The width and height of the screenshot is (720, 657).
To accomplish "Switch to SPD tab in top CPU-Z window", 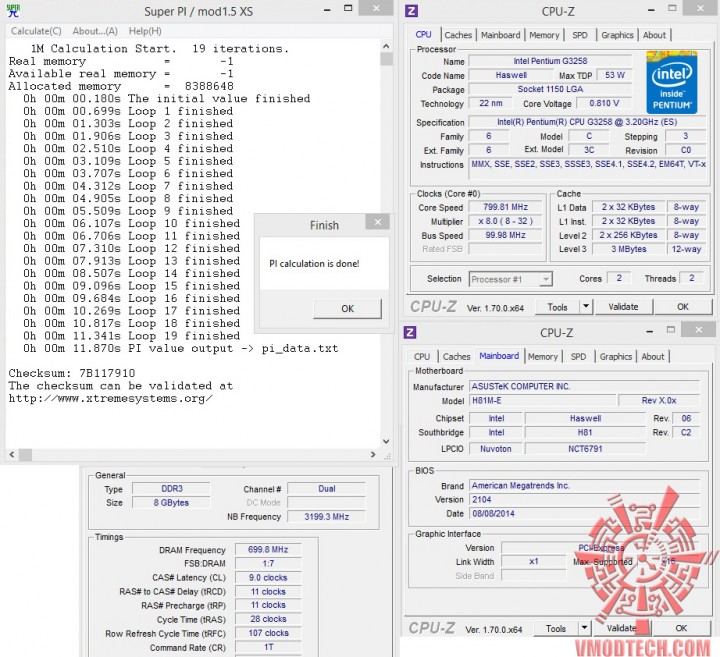I will click(x=579, y=35).
